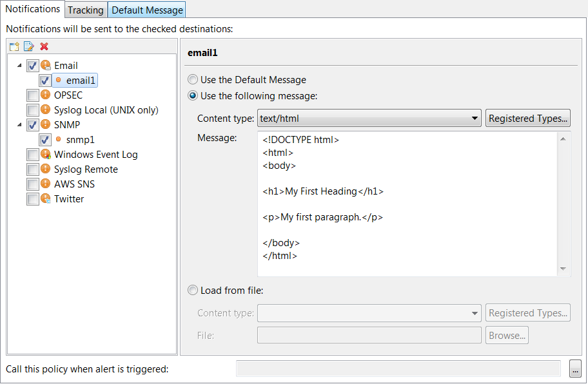This screenshot has height=384, width=588.
Task: Click the File path input field
Action: pos(369,335)
